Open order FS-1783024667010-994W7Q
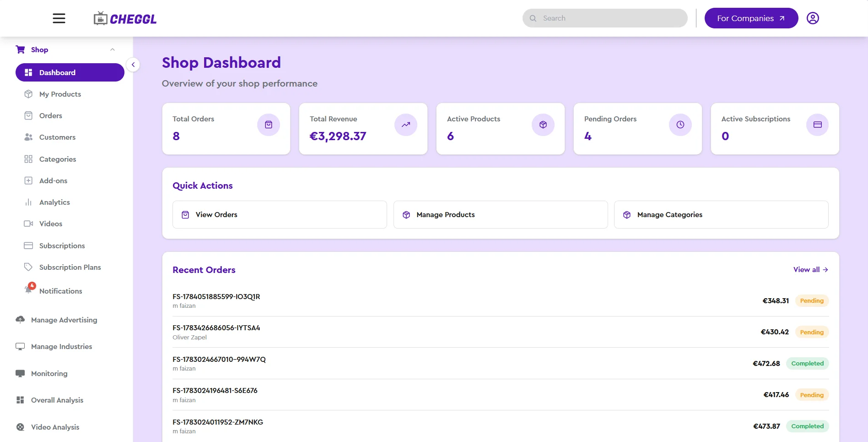 pyautogui.click(x=219, y=359)
